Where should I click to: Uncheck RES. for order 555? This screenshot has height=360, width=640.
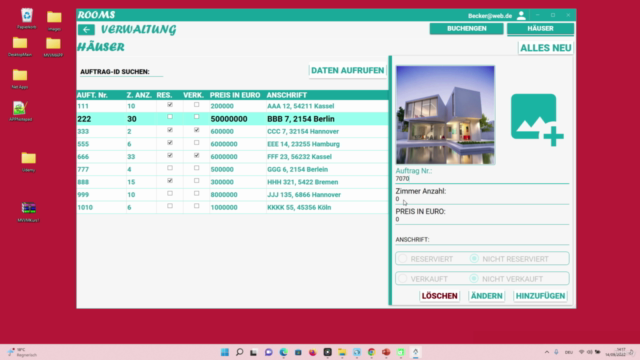(x=170, y=143)
